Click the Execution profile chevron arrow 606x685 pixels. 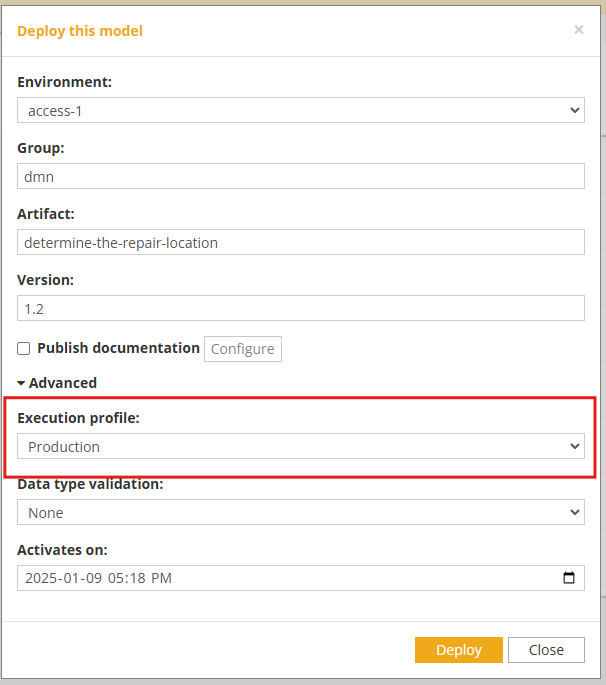575,446
